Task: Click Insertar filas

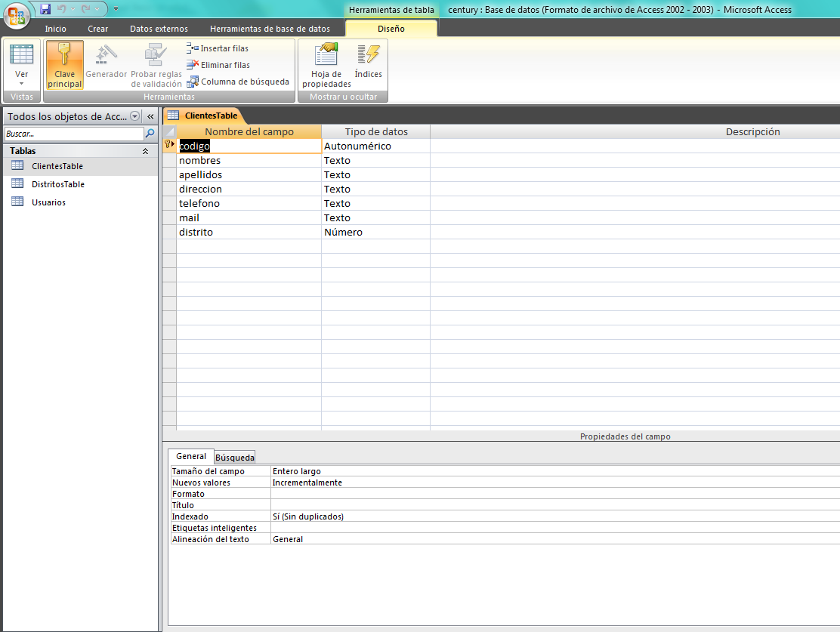Action: (218, 48)
